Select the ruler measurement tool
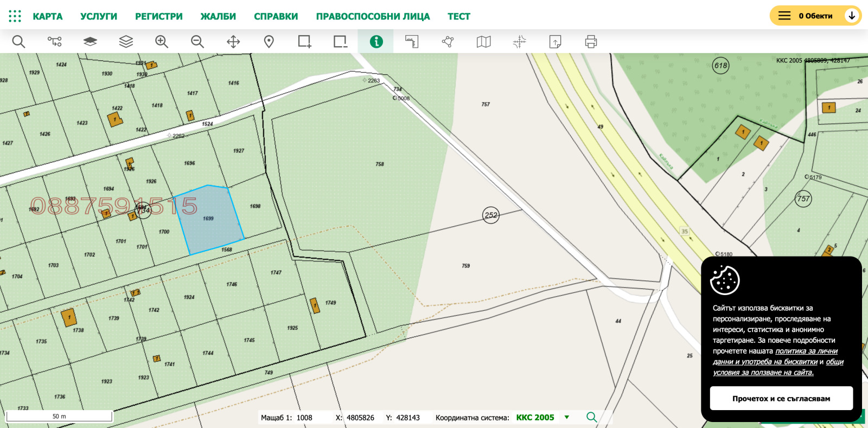This screenshot has width=868, height=428. (412, 42)
